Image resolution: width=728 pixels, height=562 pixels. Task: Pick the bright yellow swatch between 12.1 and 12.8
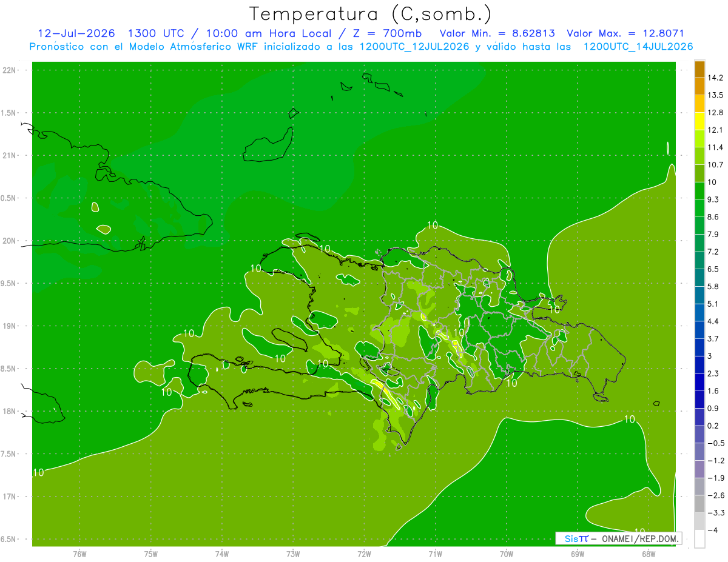coord(699,121)
